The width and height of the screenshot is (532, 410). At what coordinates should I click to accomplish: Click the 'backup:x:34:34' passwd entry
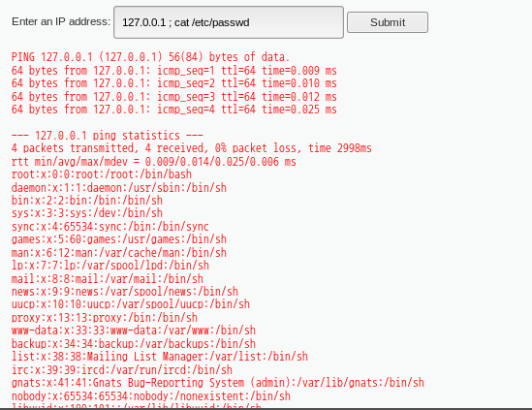pyautogui.click(x=134, y=344)
